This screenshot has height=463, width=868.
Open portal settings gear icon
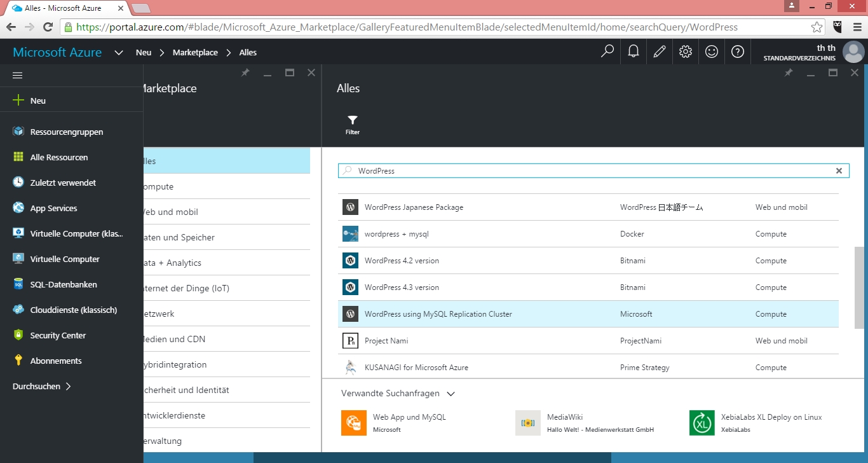pos(686,52)
